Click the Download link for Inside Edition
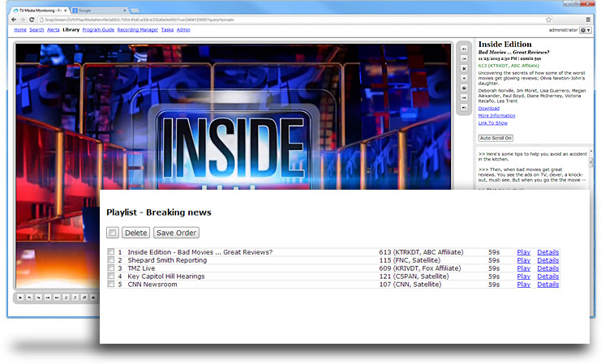The width and height of the screenshot is (601, 364). tap(488, 108)
